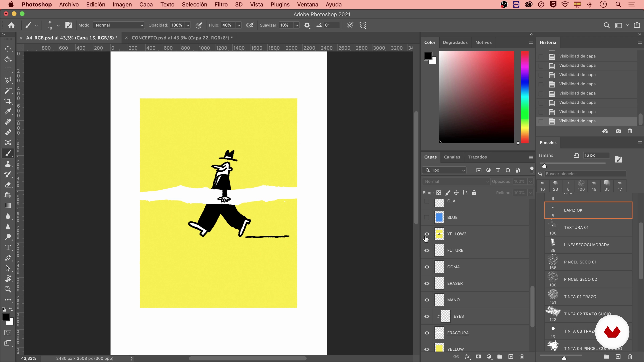Select the Crop tool

(x=8, y=101)
